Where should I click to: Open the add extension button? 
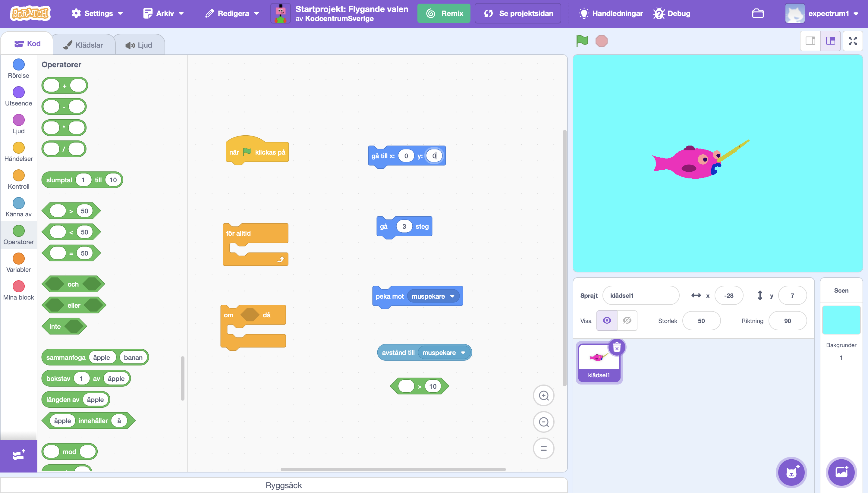click(19, 455)
